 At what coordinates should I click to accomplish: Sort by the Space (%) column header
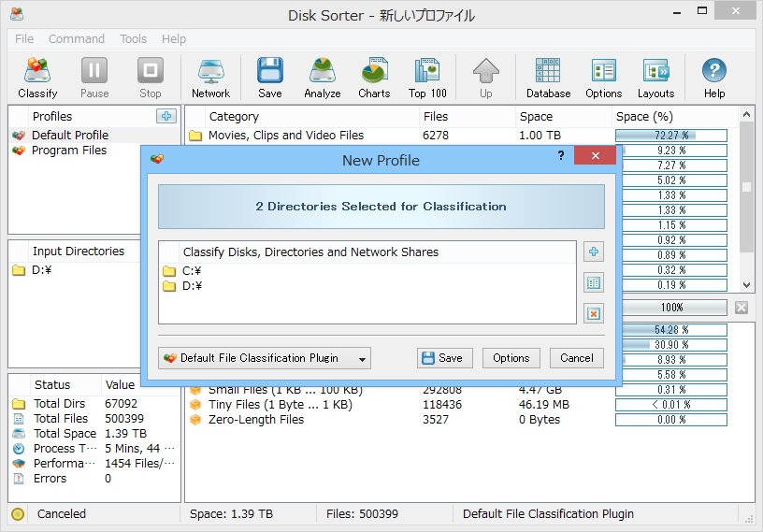(x=674, y=116)
